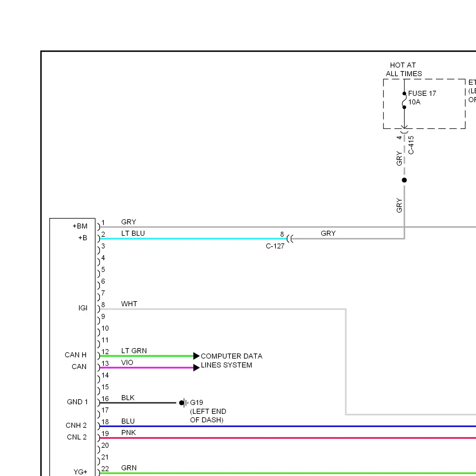Click the arrowhead ending the LT GRN wire

pos(196,356)
